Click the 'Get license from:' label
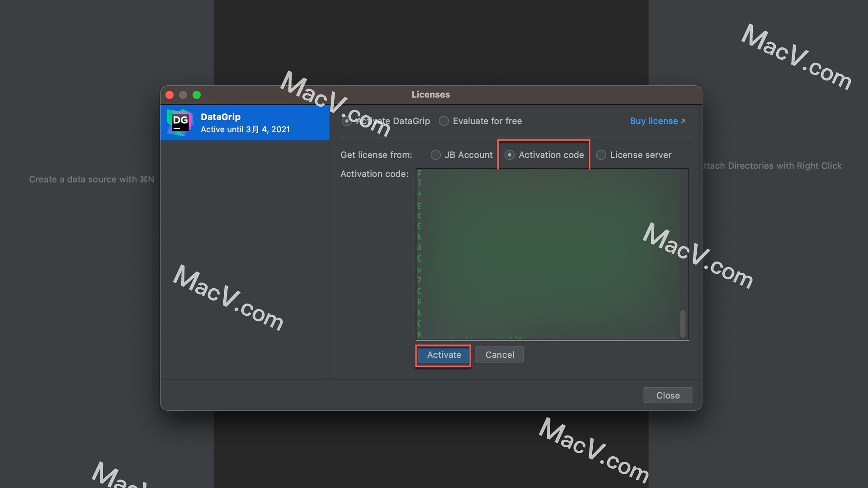Screen dimensions: 868x488 point(376,155)
